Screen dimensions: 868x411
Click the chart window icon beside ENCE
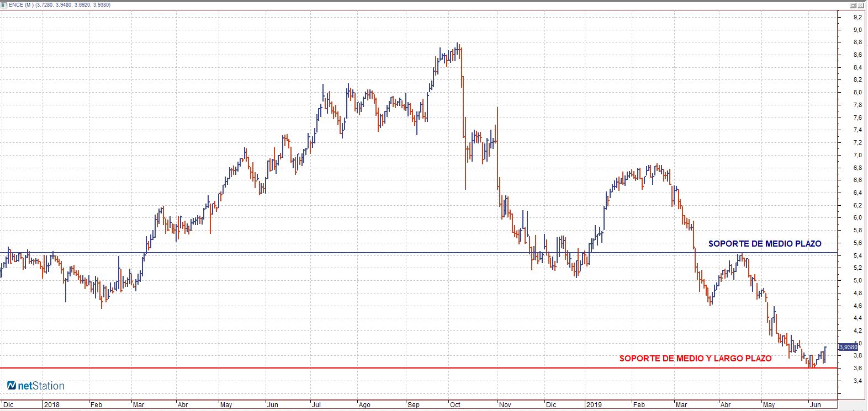coord(4,4)
